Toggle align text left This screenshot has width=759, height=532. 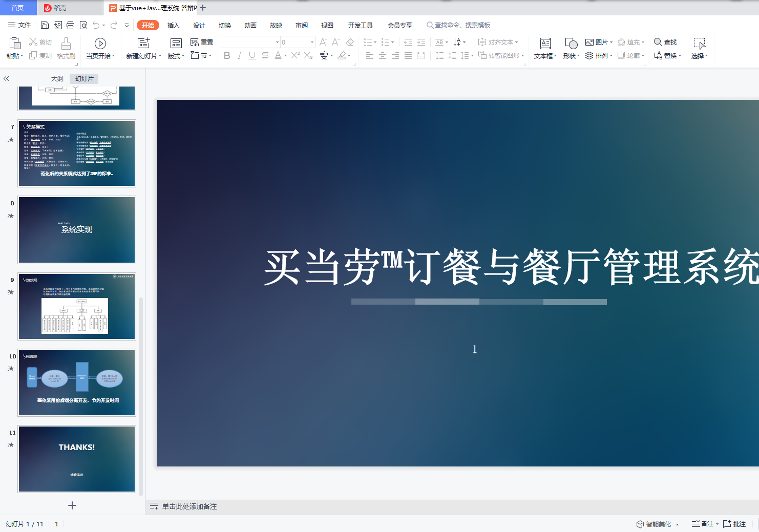point(370,55)
